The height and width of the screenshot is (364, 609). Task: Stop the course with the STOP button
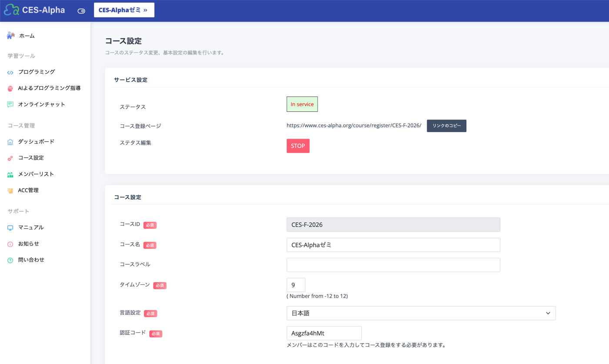[298, 146]
